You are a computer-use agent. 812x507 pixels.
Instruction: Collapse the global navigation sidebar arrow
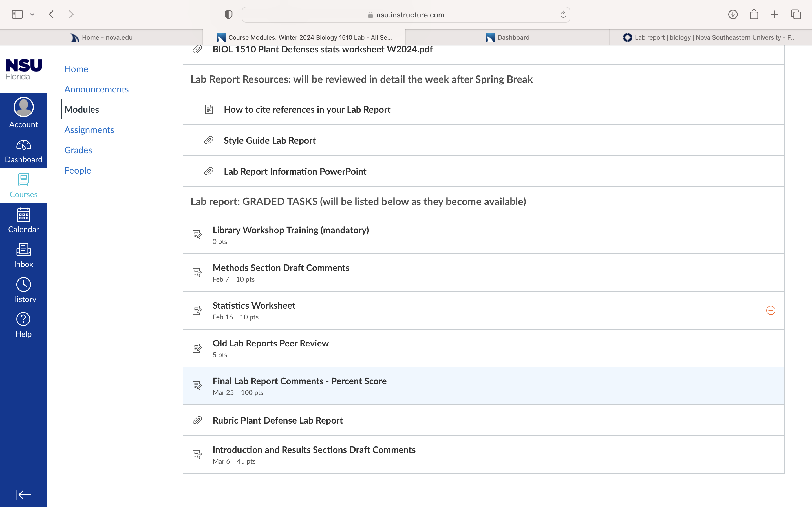point(23,494)
